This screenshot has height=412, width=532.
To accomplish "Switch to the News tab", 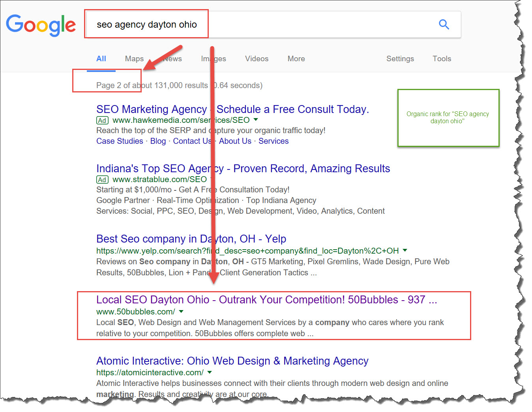I will [172, 58].
